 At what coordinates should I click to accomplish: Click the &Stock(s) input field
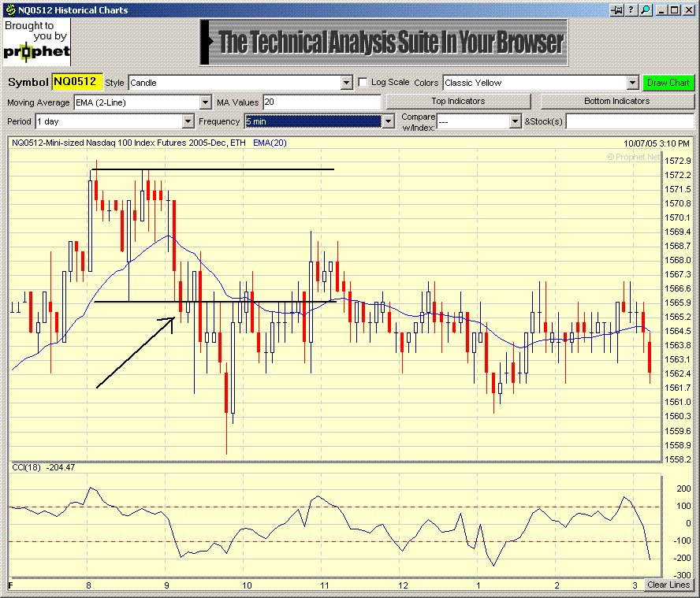[630, 121]
